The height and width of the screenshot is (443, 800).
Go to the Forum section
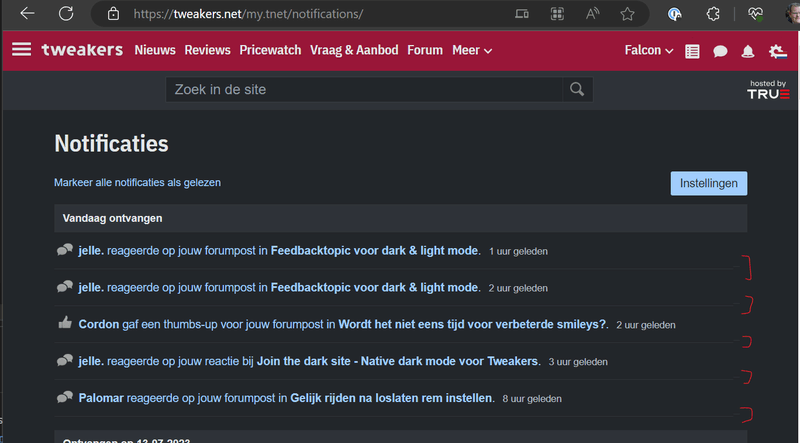click(x=425, y=50)
